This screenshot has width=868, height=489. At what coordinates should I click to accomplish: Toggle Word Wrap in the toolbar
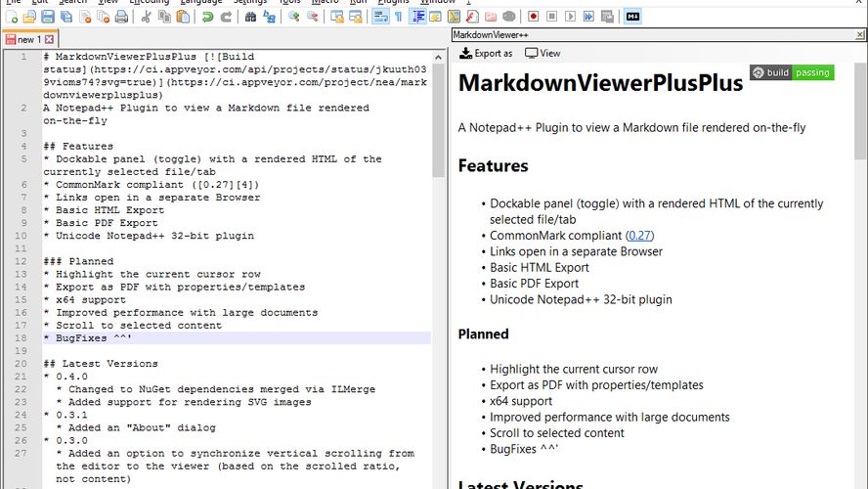pos(380,17)
